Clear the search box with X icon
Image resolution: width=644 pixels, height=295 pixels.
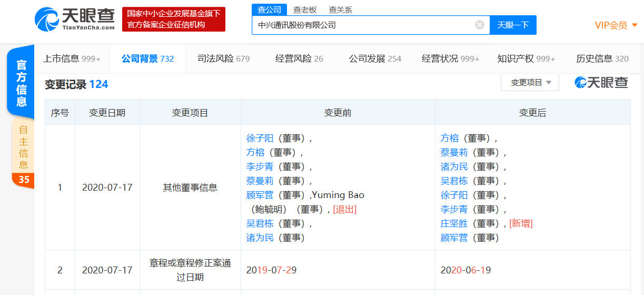pyautogui.click(x=479, y=25)
